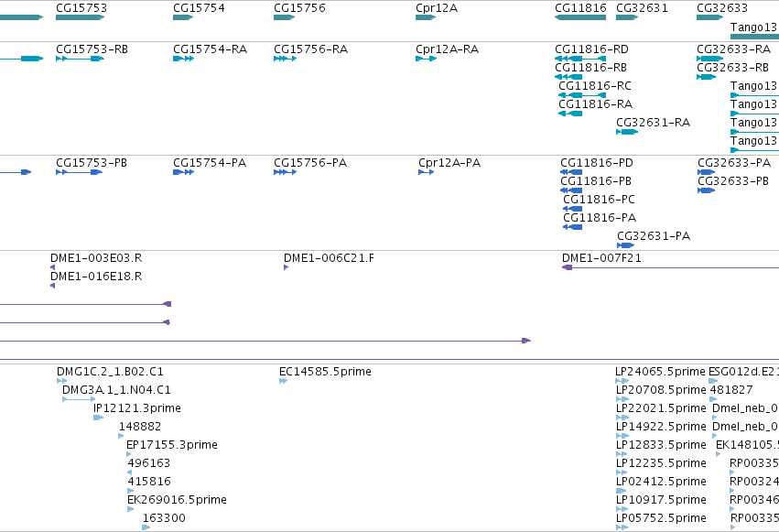The image size is (779, 532).
Task: Click the CG11816 gene arrow glyph
Action: pos(580,17)
